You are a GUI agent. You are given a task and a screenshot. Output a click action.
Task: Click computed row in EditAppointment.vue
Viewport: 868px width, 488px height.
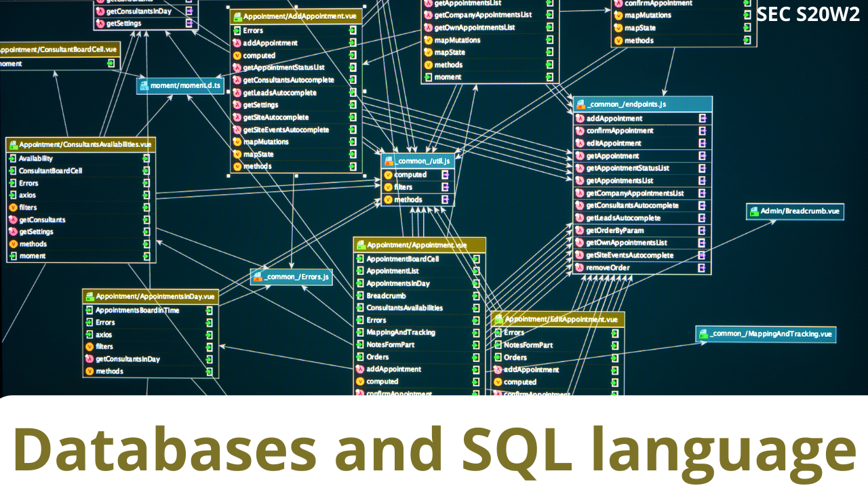click(557, 382)
